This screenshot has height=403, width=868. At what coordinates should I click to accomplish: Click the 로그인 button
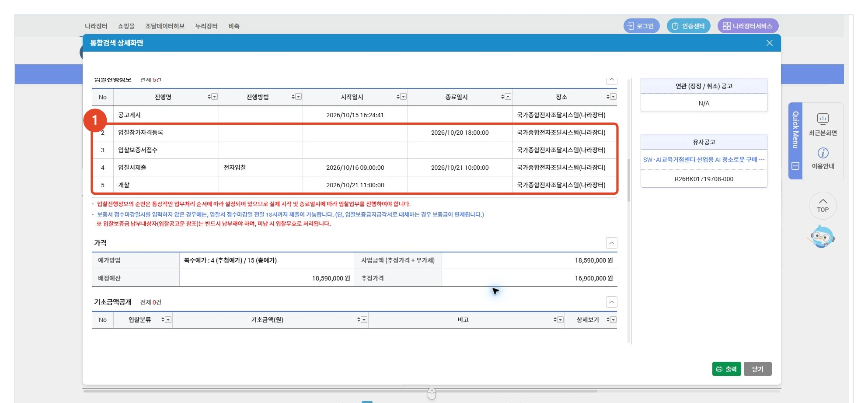[x=641, y=26]
